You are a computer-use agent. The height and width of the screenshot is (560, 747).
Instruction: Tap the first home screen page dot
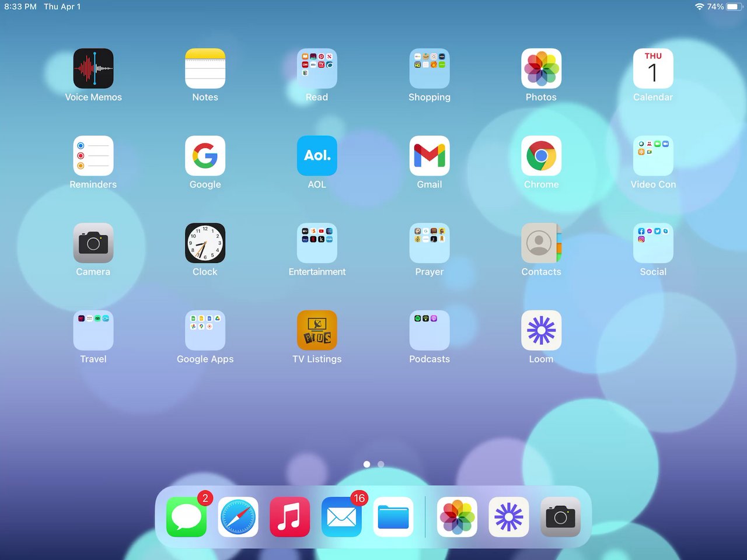click(366, 464)
